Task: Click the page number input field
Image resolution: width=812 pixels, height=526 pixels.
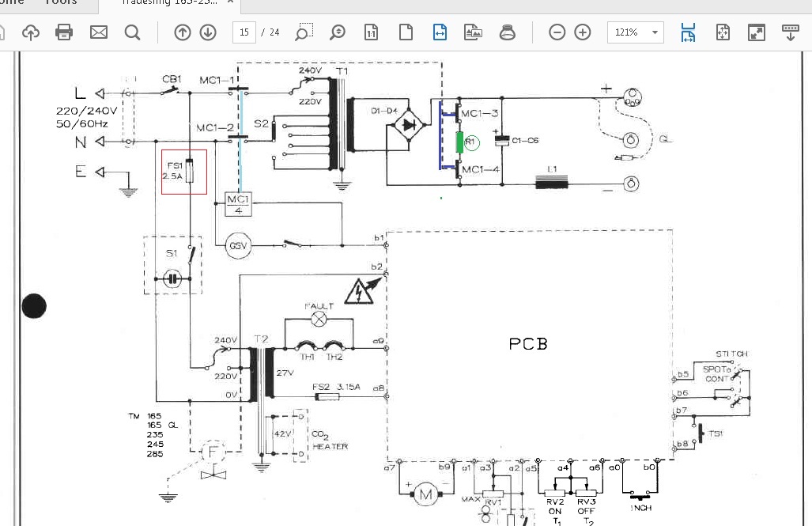Action: point(244,32)
